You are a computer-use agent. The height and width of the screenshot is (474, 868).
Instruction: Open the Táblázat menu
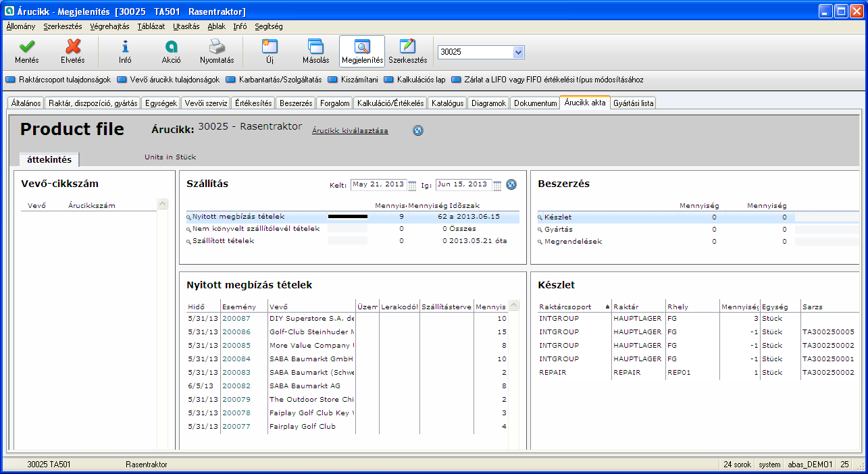click(151, 26)
